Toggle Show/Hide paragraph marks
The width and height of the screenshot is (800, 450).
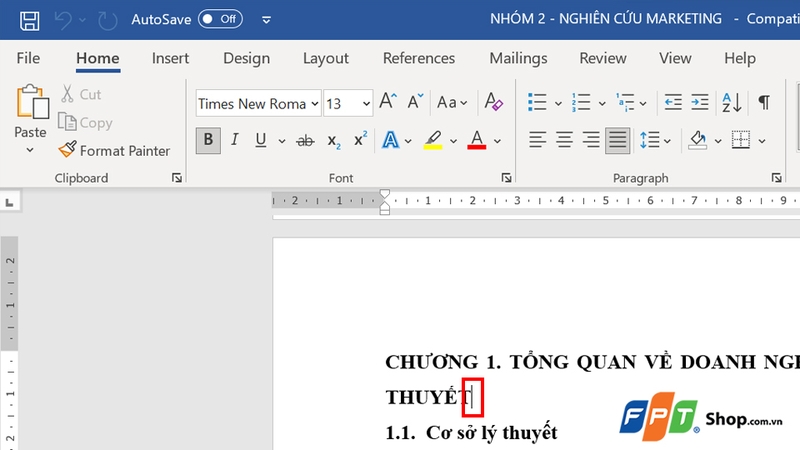(x=764, y=102)
